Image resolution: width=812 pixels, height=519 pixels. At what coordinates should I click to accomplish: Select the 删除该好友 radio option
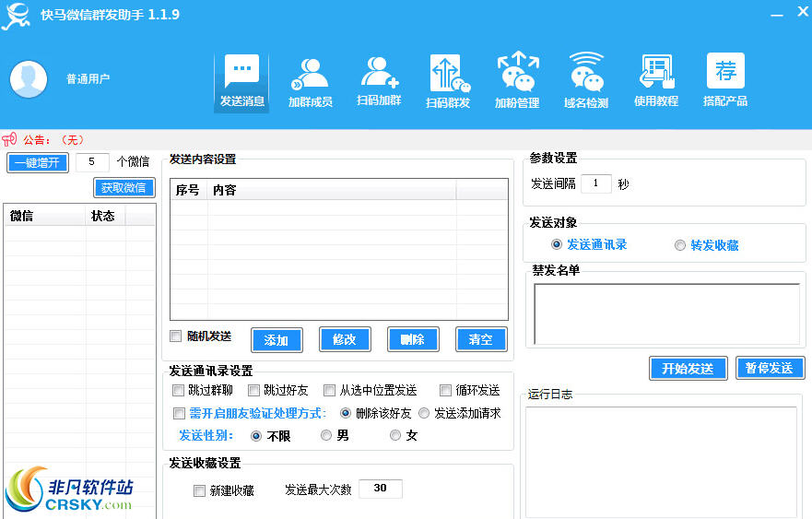[x=346, y=413]
